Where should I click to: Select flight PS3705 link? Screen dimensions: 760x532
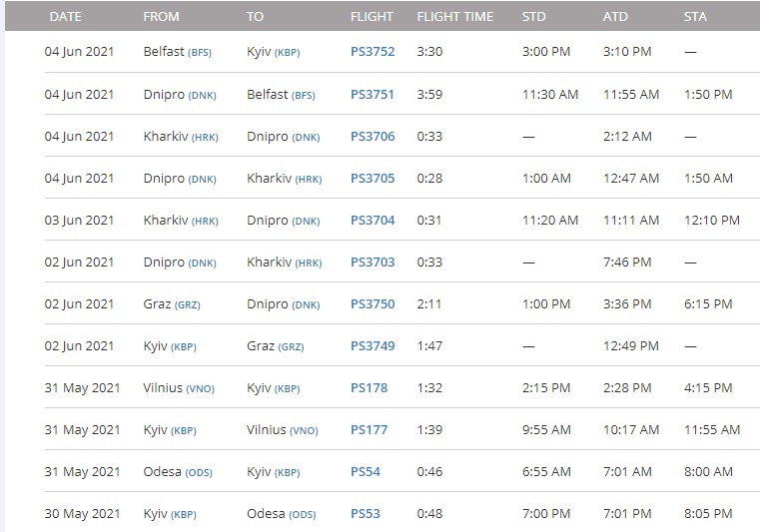373,179
